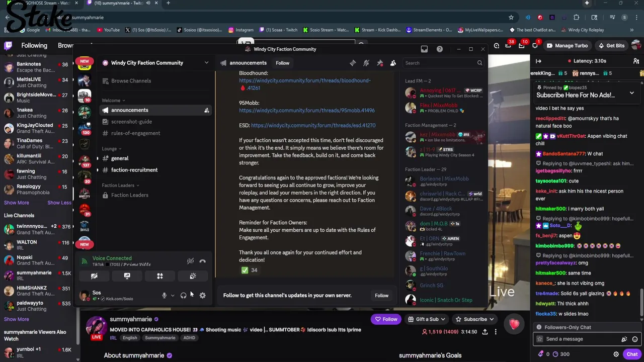This screenshot has height=362, width=644.
Task: Open HIMSHANKZ channel in sidebar
Action: click(x=36, y=291)
